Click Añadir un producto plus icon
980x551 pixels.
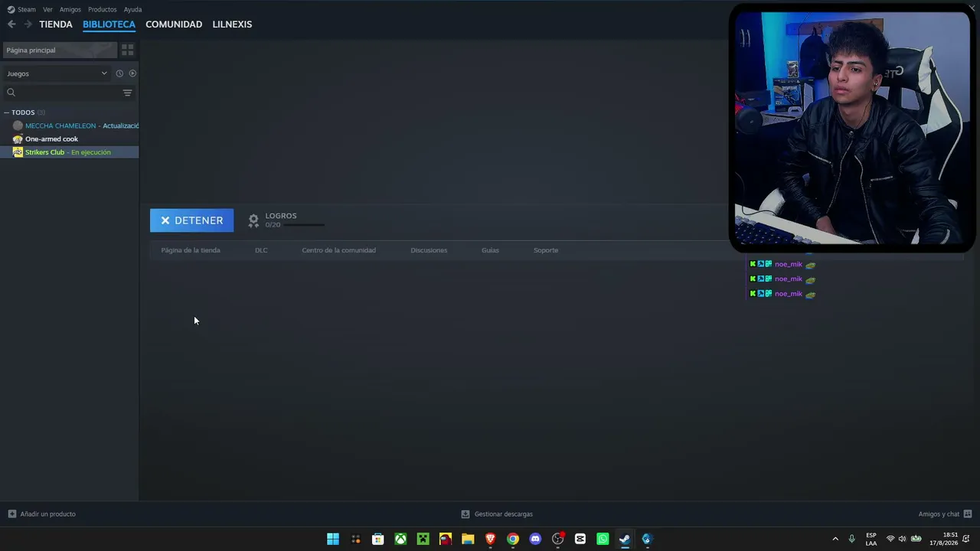11,514
